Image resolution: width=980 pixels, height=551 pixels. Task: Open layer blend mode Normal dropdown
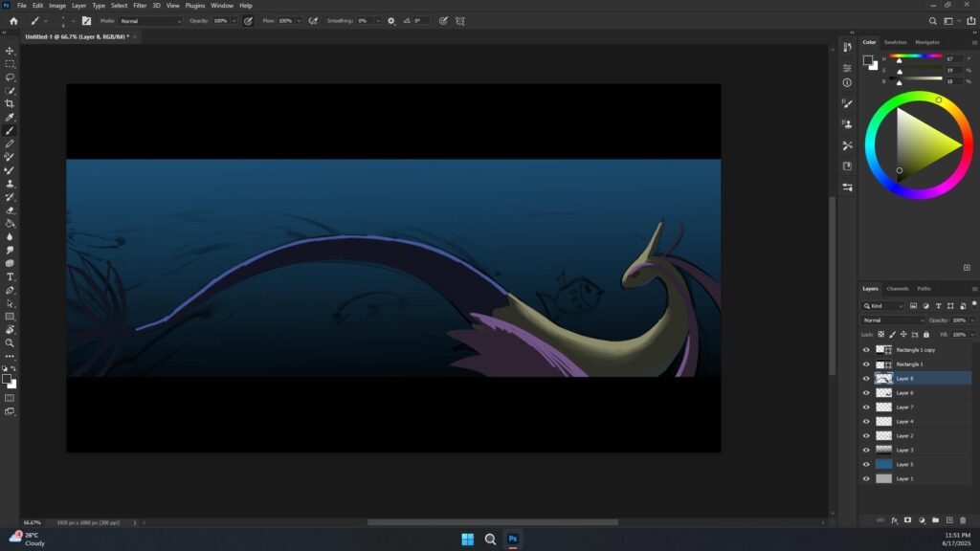(x=893, y=320)
